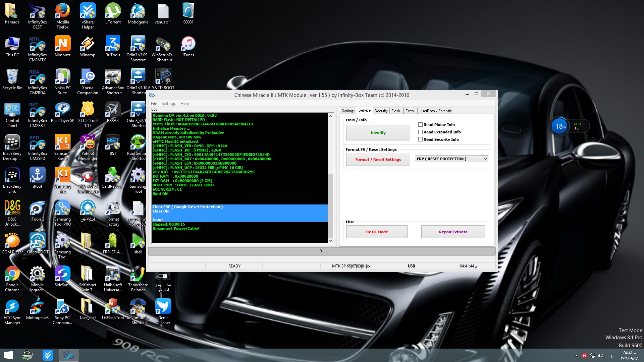Screen dimensions: 644x362
Task: Open the File menu
Action: pos(154,104)
